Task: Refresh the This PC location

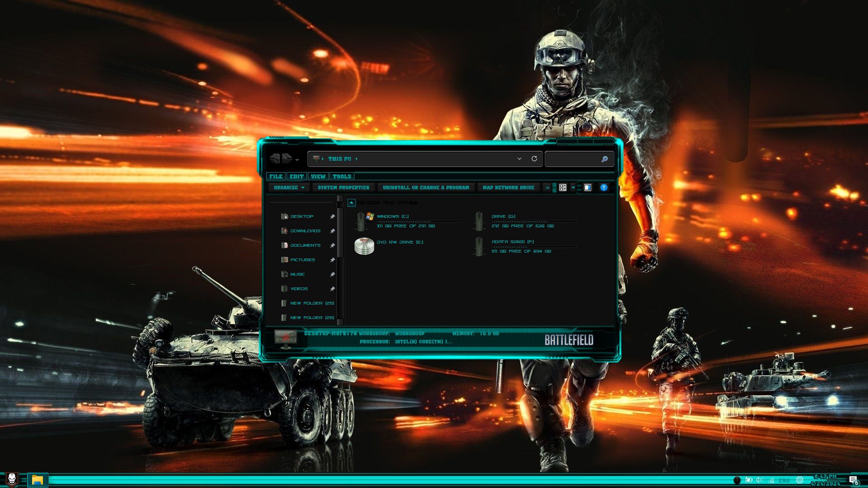Action: click(x=534, y=159)
